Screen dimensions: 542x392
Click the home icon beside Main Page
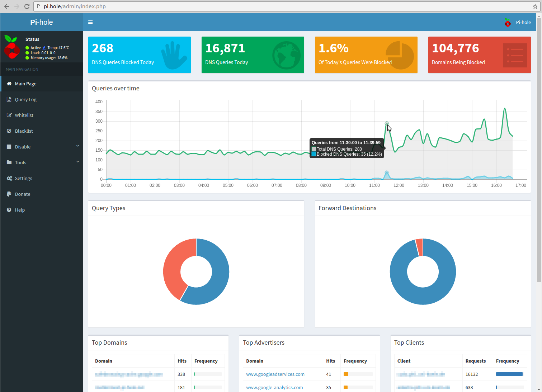[9, 84]
